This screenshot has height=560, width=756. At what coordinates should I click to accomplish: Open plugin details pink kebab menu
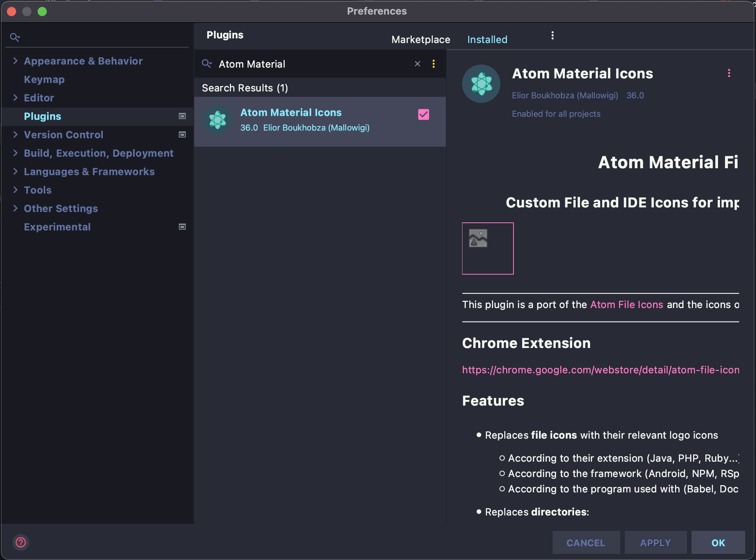pyautogui.click(x=729, y=73)
